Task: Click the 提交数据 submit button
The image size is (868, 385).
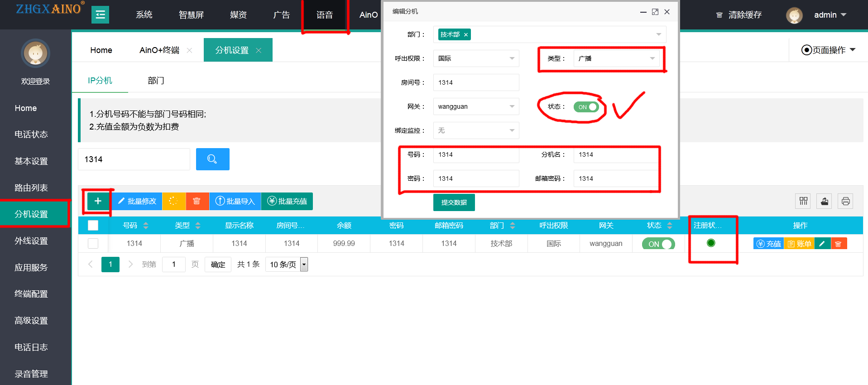Action: point(454,202)
